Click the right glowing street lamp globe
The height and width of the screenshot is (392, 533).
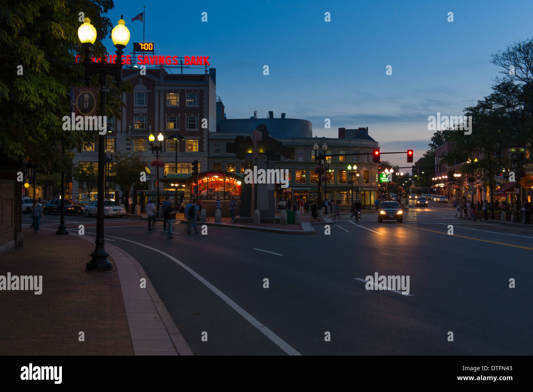[x=121, y=33]
